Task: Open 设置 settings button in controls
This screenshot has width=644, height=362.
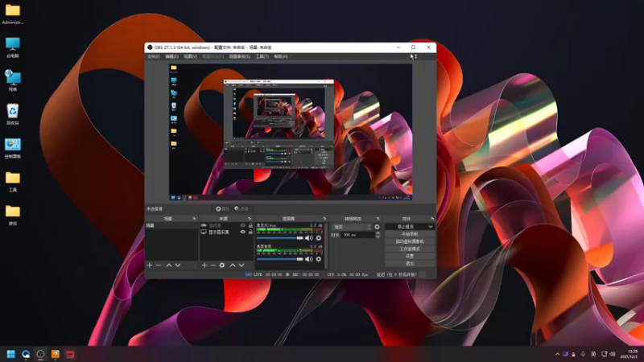Action: click(410, 256)
